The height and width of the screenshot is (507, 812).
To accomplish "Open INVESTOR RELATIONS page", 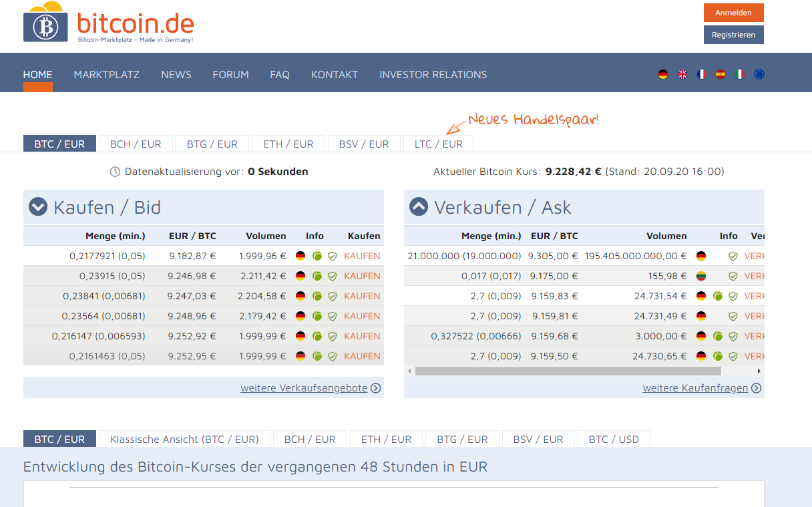I will pyautogui.click(x=433, y=74).
